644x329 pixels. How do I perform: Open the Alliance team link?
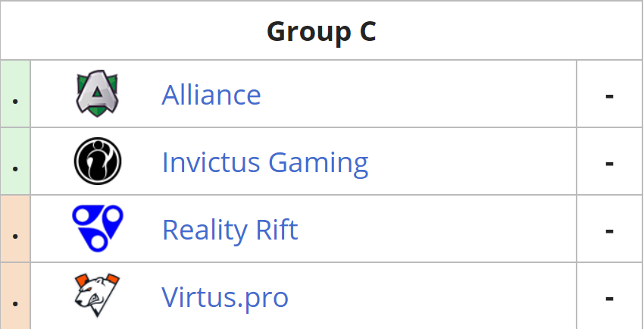211,95
